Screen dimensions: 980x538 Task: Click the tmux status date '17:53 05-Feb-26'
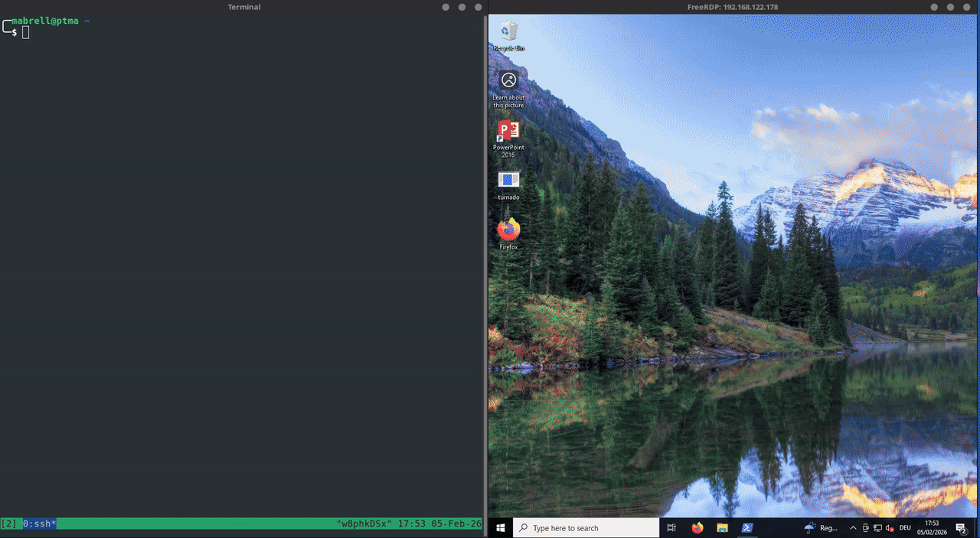coord(439,524)
